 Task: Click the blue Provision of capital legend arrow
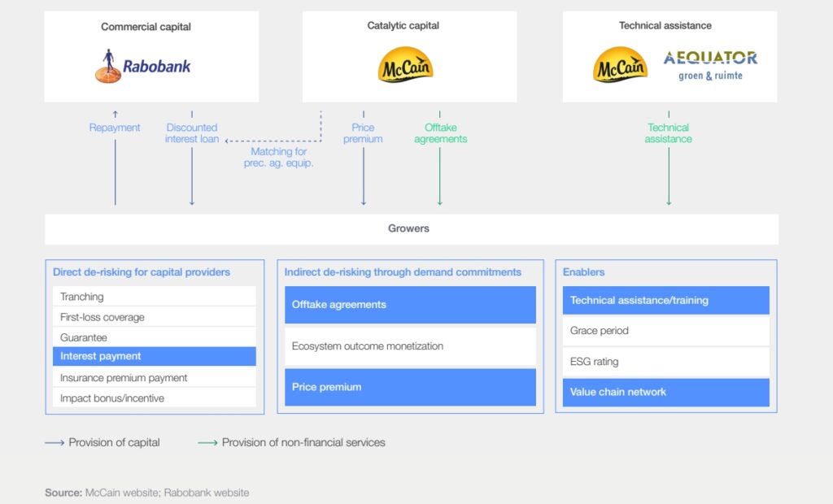coord(54,443)
